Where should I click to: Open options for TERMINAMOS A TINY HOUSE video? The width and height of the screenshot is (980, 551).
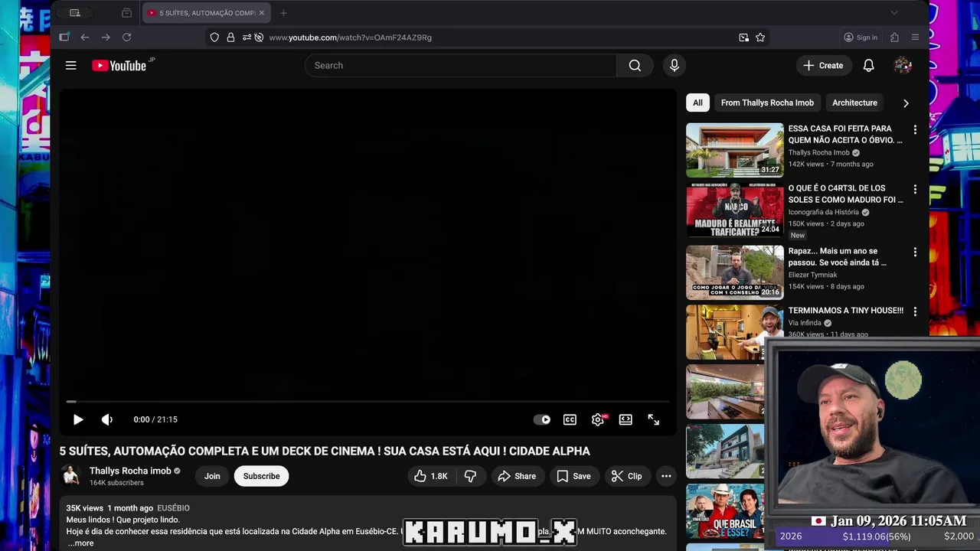click(915, 311)
